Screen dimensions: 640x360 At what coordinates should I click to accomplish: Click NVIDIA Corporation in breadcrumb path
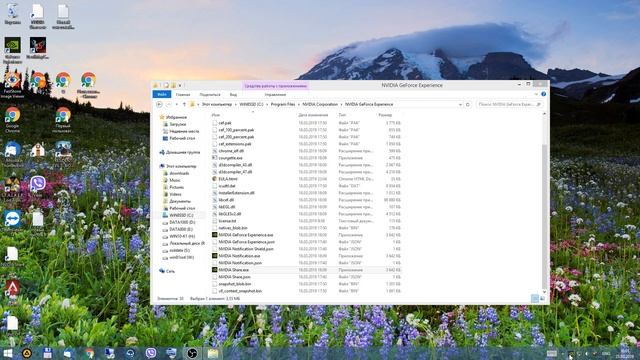(x=320, y=104)
